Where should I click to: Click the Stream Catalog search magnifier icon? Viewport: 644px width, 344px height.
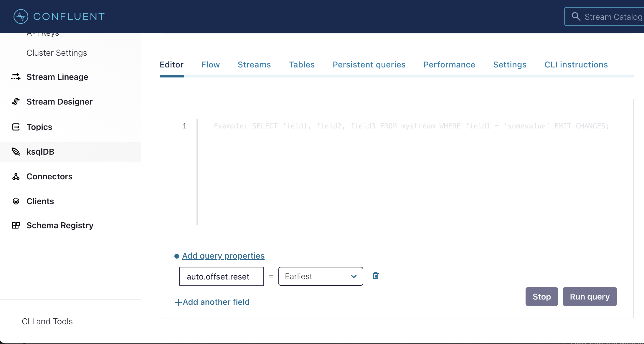[576, 16]
